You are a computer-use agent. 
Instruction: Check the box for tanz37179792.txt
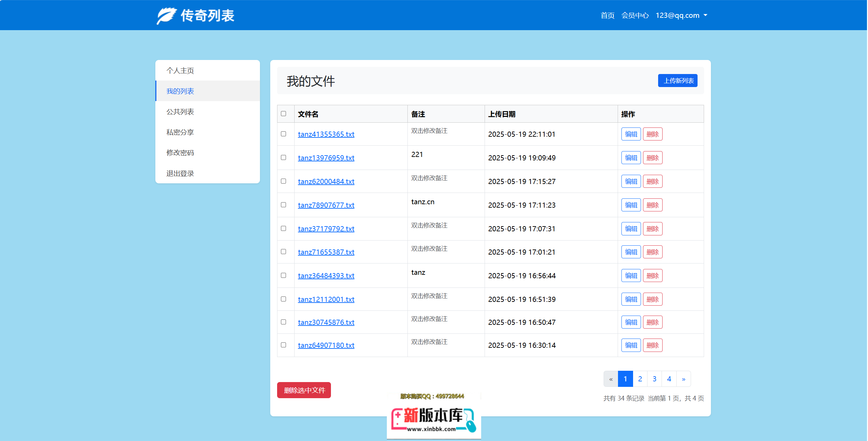[x=284, y=229]
